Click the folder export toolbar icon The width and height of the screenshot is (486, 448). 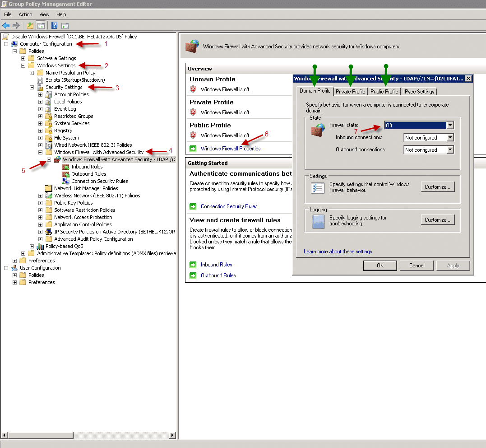click(30, 25)
